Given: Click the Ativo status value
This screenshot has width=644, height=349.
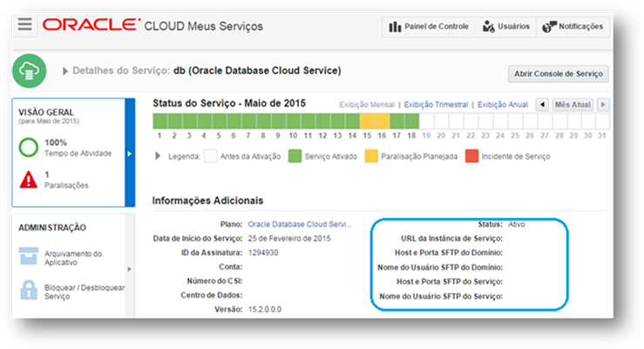Looking at the screenshot, I should point(516,224).
